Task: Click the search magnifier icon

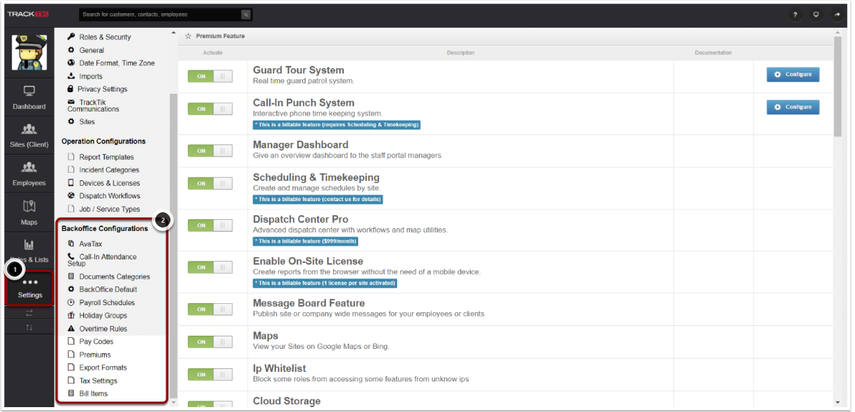Action: (246, 15)
